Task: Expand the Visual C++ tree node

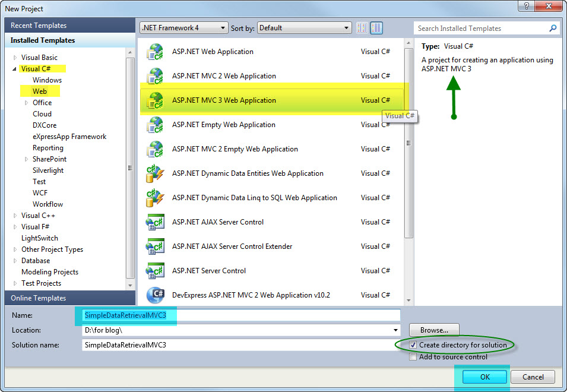Action: 15,216
